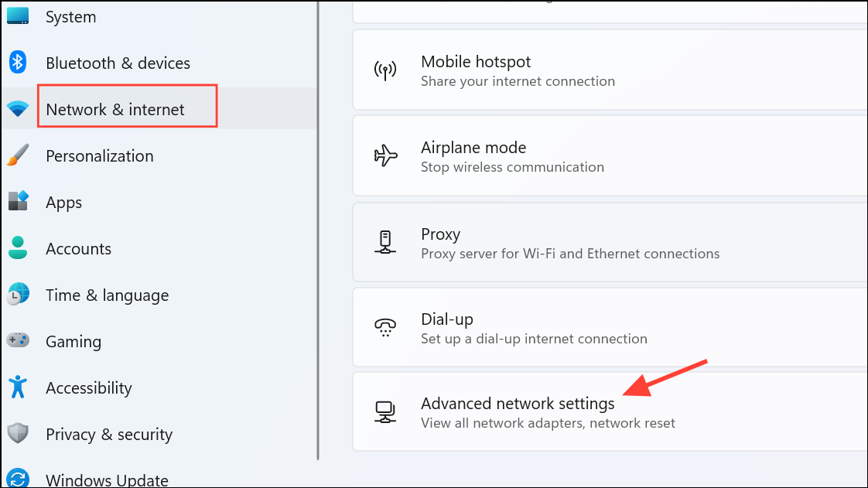Click the sidebar vertical scrollbar
The image size is (868, 488).
tap(318, 230)
